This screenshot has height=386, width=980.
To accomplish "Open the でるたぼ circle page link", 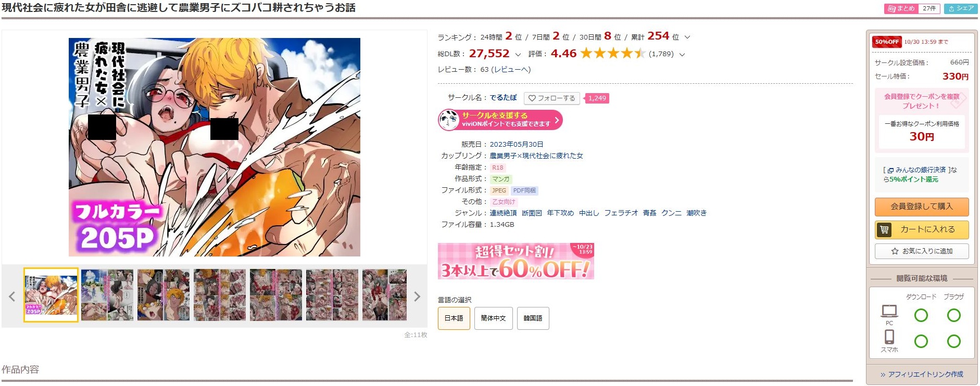I will pos(503,98).
